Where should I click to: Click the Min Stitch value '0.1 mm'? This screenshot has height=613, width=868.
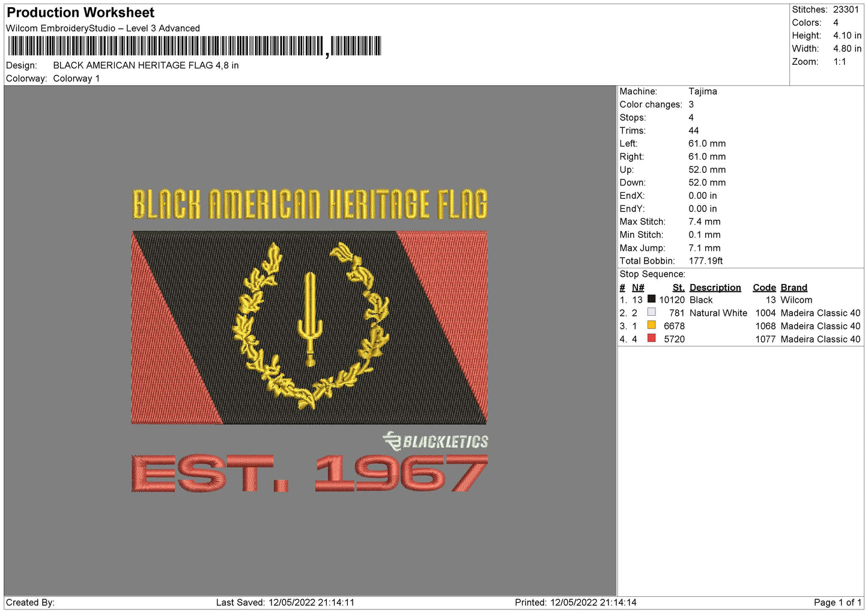(705, 235)
